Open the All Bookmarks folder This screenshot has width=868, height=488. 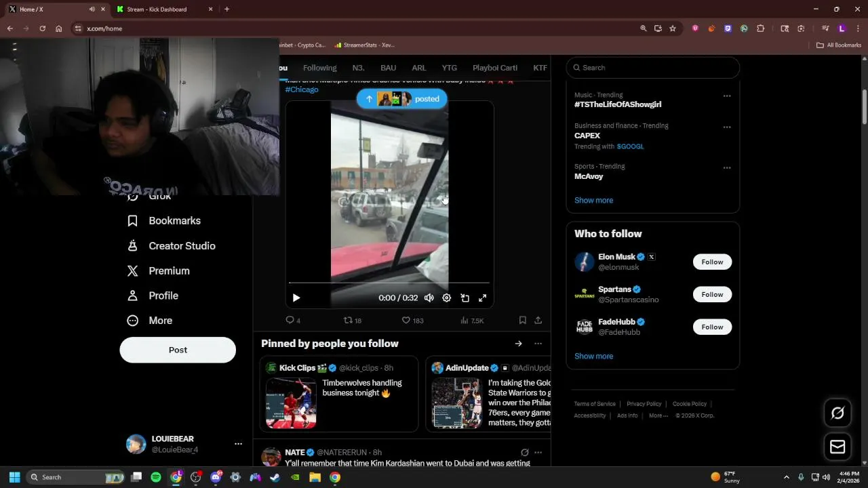coord(839,45)
